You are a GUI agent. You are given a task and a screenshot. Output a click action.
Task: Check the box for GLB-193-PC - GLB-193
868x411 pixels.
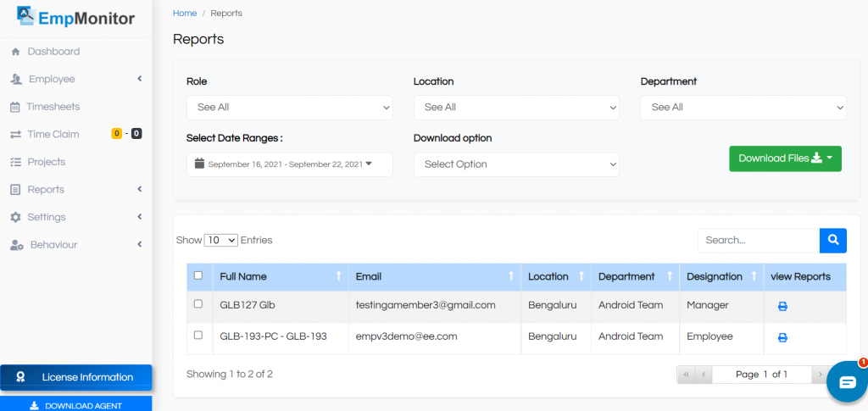point(198,336)
